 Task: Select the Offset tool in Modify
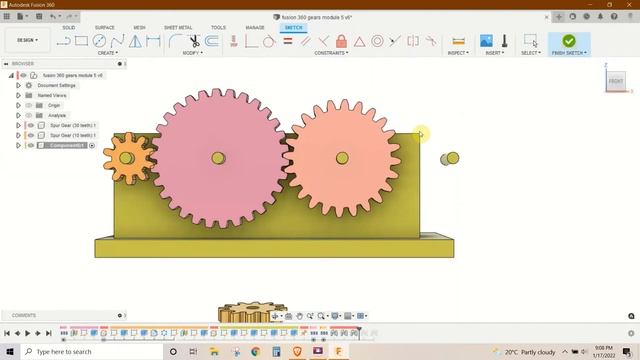point(212,41)
